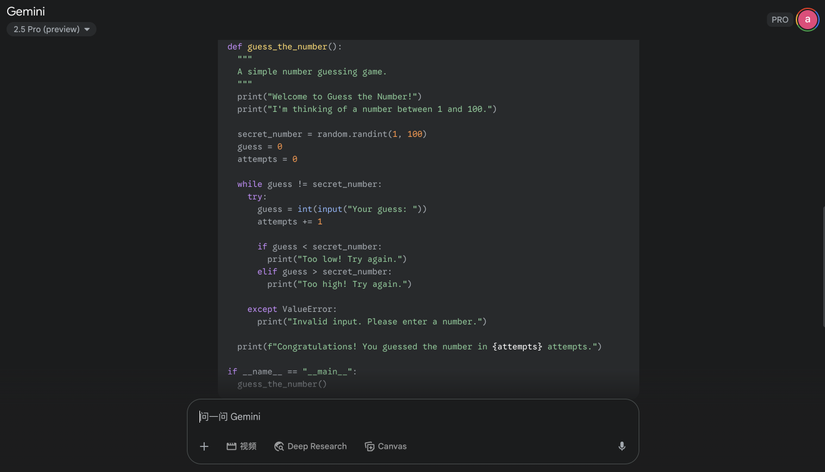Click the plus add-attachment icon
This screenshot has width=825, height=472.
pos(204,446)
